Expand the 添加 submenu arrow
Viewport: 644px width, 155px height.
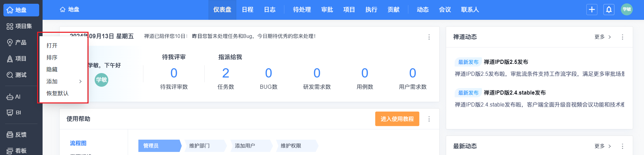80,82
